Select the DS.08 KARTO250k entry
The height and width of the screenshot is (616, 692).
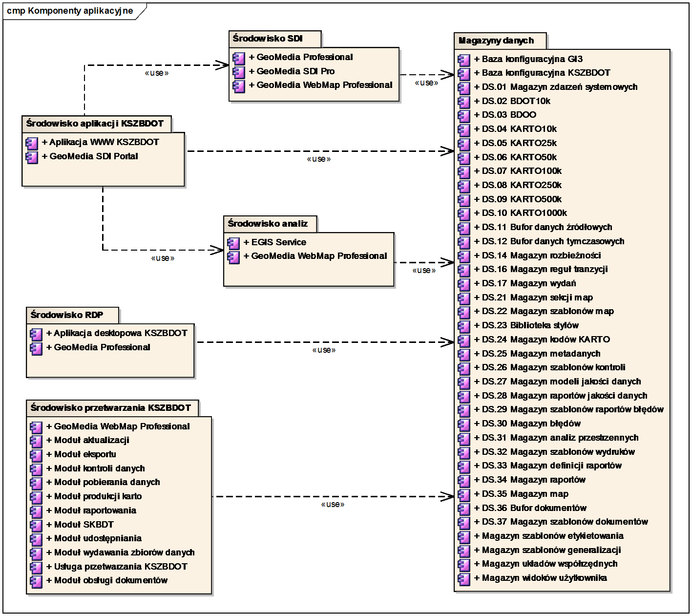click(x=517, y=185)
